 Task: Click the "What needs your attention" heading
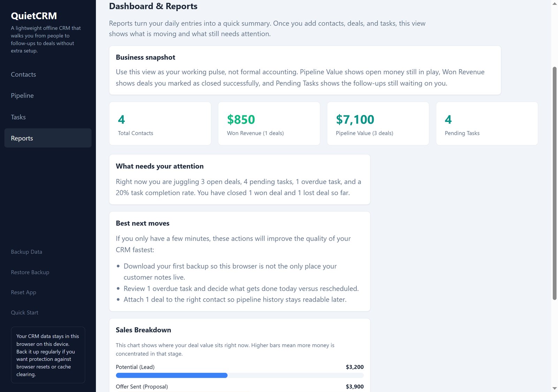pos(160,166)
